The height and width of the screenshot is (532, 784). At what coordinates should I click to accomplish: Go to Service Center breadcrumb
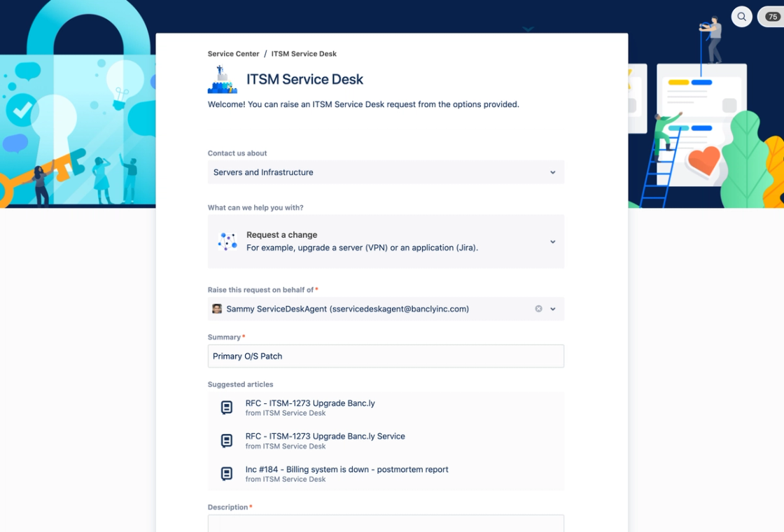(234, 53)
